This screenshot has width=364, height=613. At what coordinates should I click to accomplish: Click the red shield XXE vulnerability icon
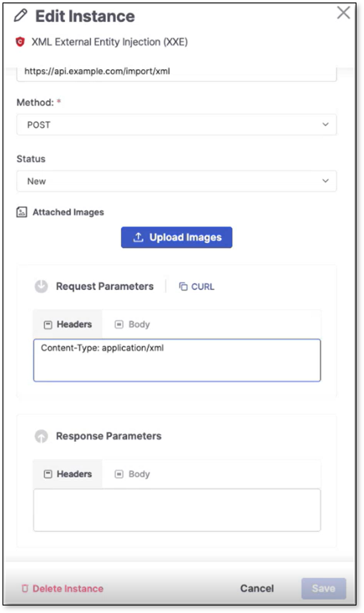20,42
